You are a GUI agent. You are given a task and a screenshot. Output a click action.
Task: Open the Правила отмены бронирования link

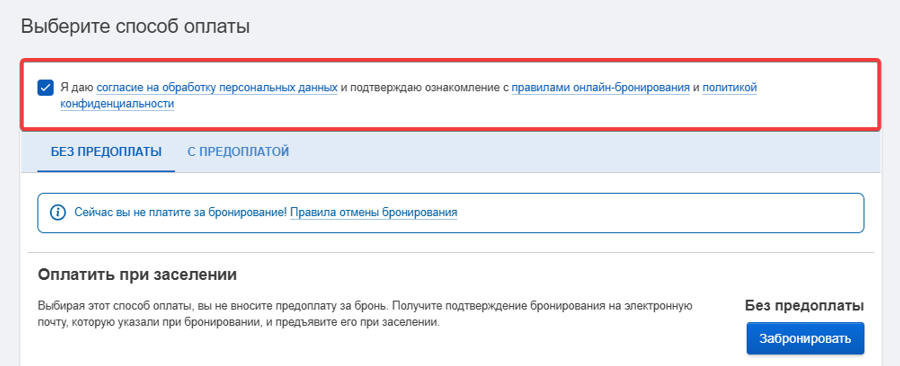point(374,213)
